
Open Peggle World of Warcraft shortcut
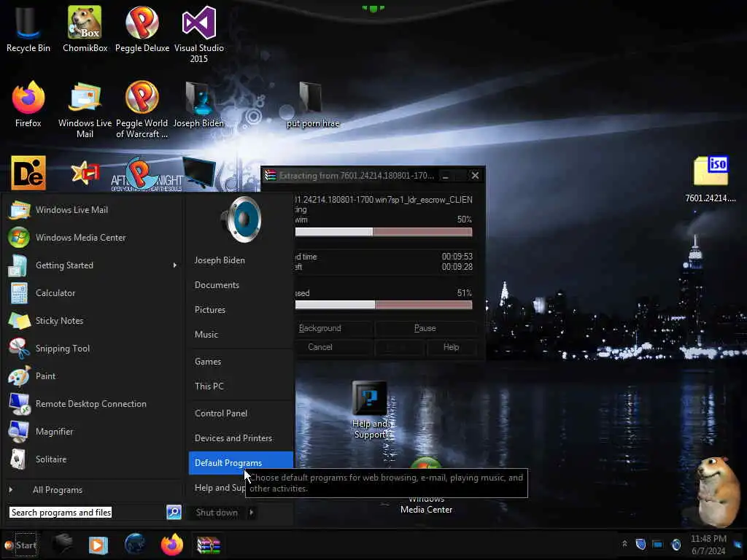point(142,109)
